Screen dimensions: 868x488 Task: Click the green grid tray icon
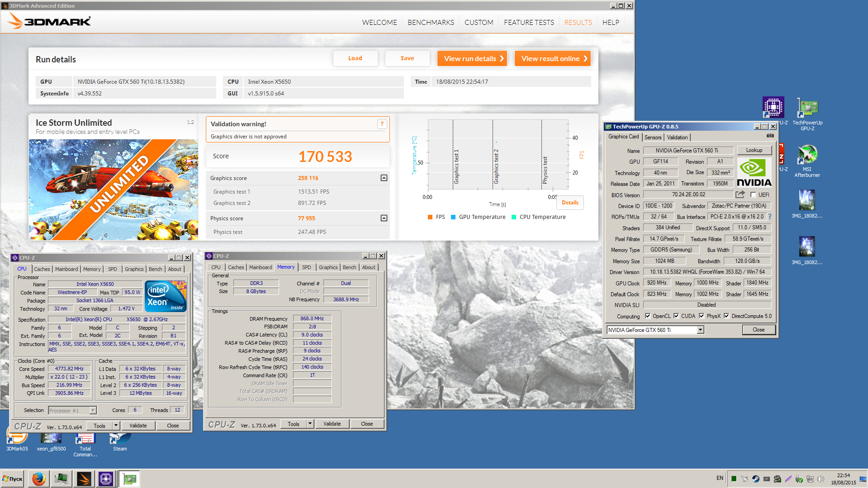pos(734,479)
